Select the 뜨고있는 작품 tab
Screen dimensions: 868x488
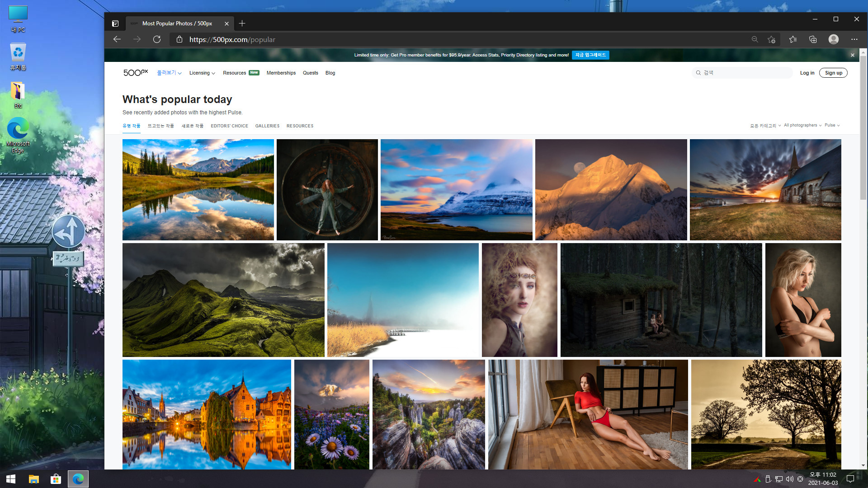coord(161,126)
